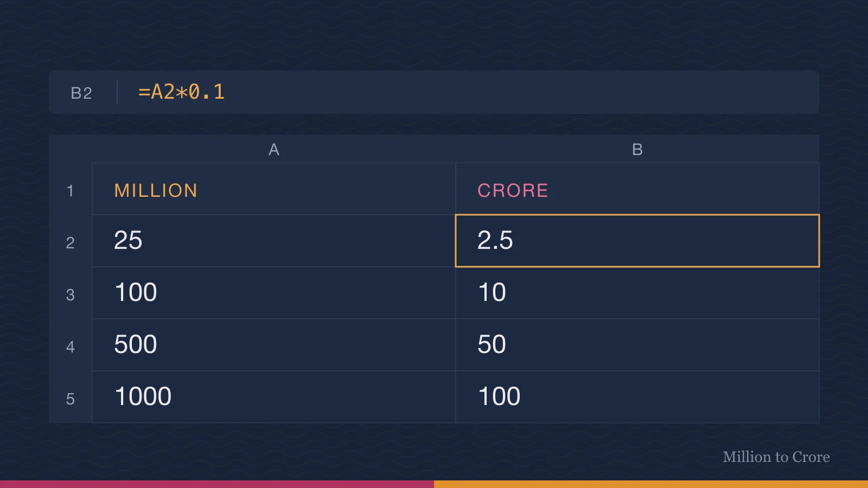Select row 5 header
This screenshot has width=868, height=488.
[x=71, y=399]
